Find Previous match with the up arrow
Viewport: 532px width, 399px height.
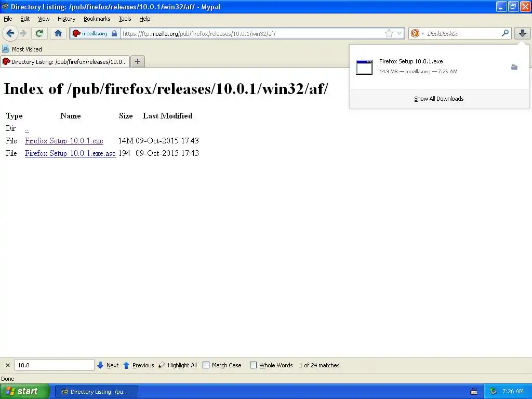point(138,365)
